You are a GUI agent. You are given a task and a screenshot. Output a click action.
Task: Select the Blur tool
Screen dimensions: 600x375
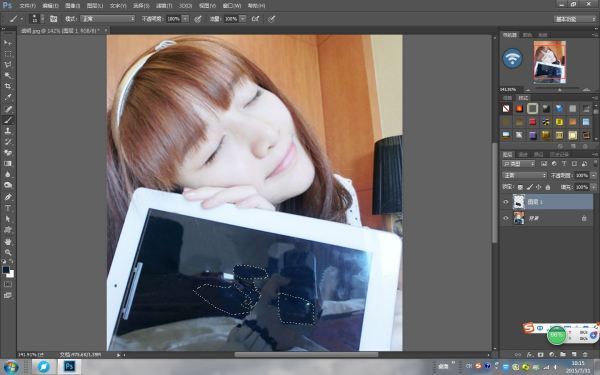[8, 174]
